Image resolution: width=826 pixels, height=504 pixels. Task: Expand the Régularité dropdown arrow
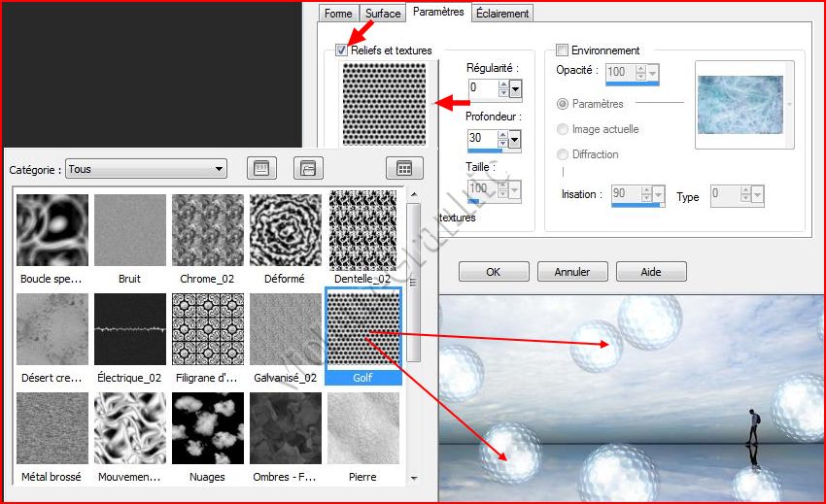pyautogui.click(x=515, y=88)
